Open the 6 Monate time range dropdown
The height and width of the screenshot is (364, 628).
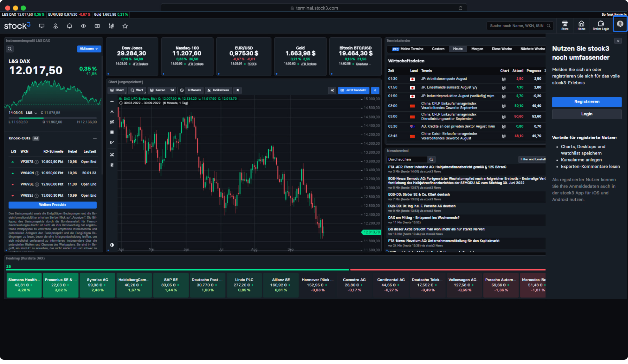point(191,90)
